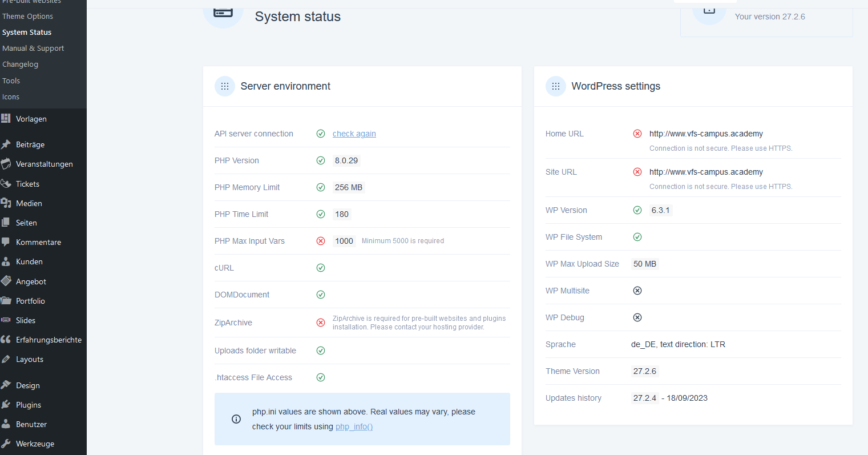This screenshot has width=868, height=455.
Task: Click the green check for API server connection
Action: [321, 134]
